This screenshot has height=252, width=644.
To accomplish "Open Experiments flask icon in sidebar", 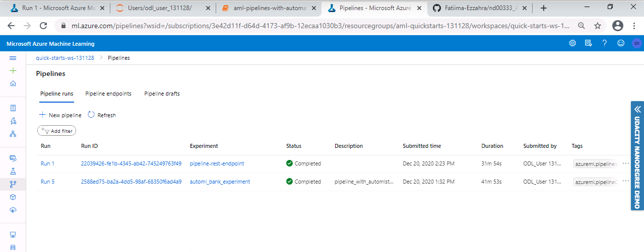I will click(x=13, y=171).
